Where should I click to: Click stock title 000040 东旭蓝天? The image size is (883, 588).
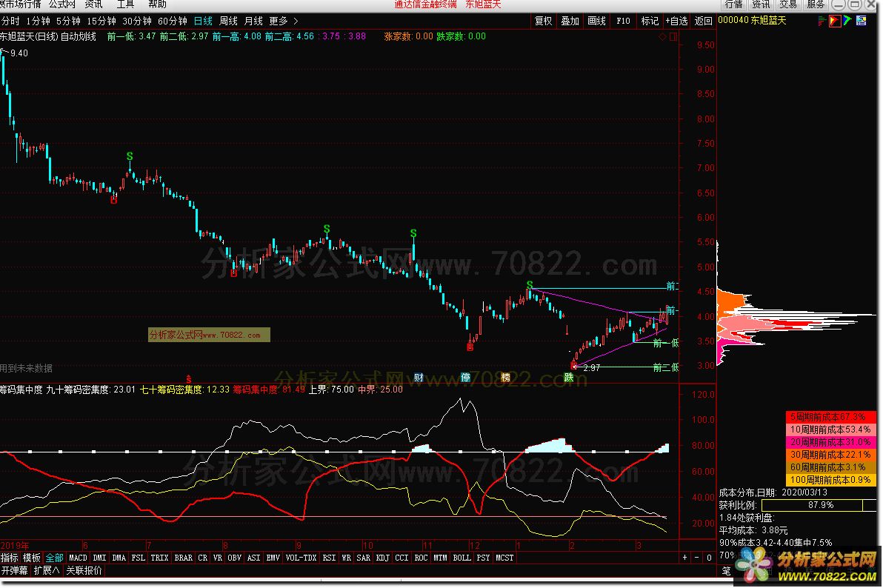point(753,21)
